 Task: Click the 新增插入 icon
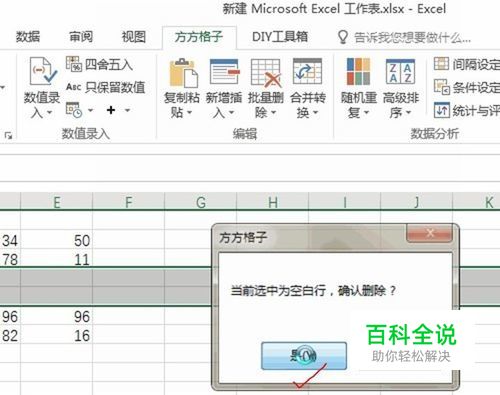[x=224, y=72]
